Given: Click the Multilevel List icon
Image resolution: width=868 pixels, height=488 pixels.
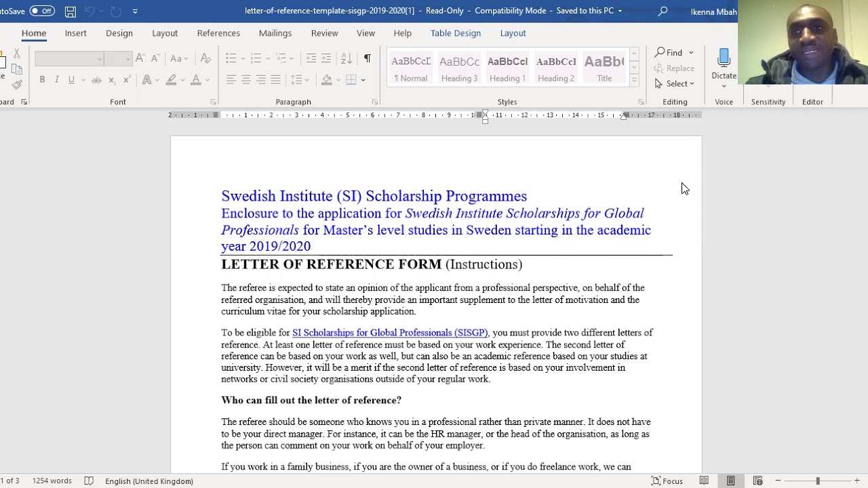Looking at the screenshot, I should [282, 58].
